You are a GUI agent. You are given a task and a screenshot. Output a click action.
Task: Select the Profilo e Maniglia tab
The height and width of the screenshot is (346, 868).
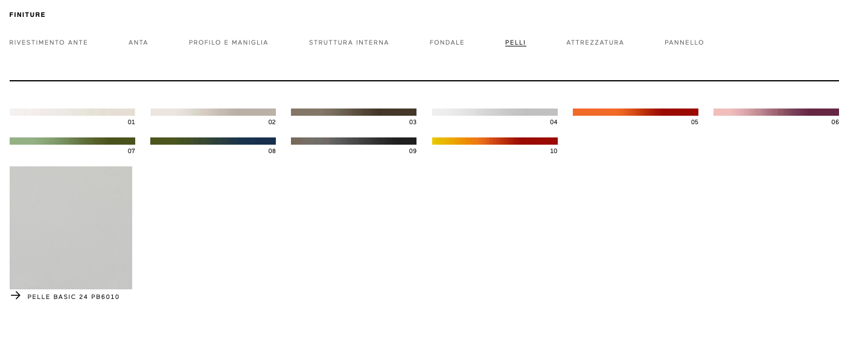click(228, 43)
